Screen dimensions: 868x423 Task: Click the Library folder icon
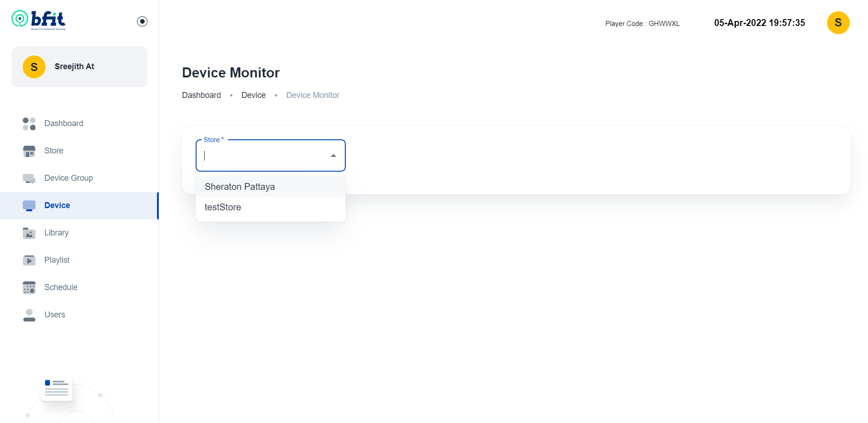pyautogui.click(x=29, y=233)
